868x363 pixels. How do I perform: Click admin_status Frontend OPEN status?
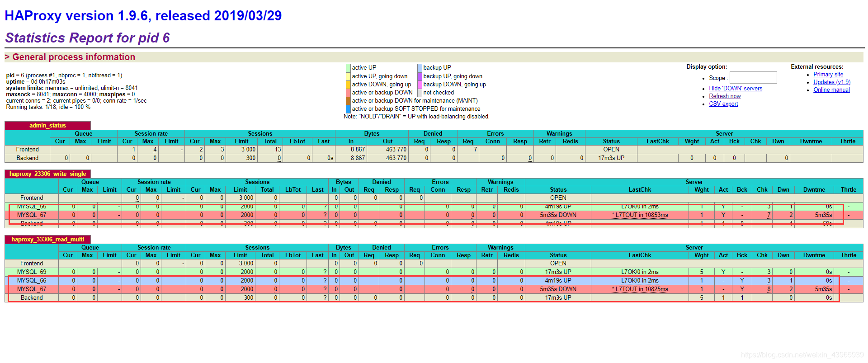click(611, 150)
